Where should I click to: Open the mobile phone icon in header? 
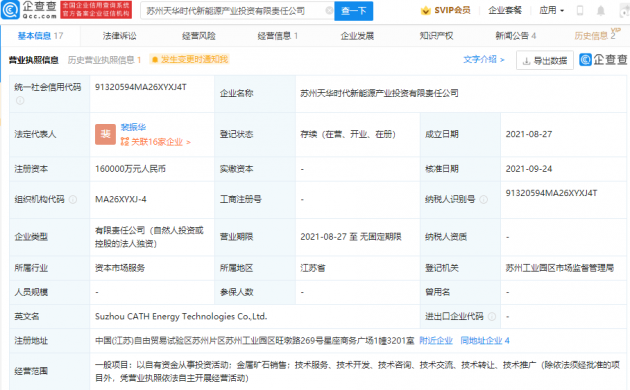pyautogui.click(x=580, y=10)
